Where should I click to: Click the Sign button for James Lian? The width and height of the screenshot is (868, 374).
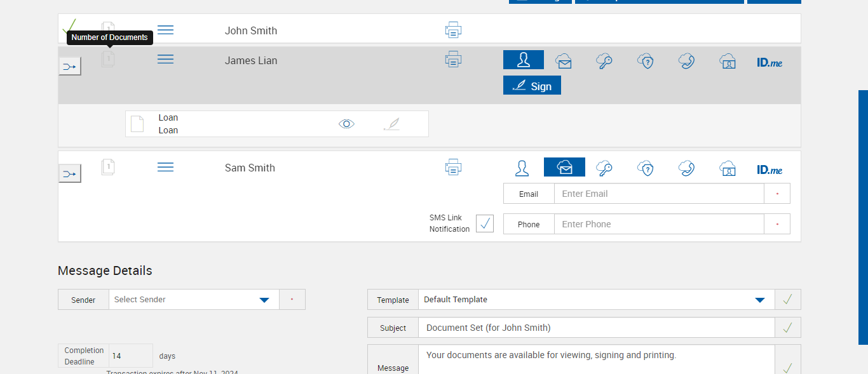(x=532, y=86)
